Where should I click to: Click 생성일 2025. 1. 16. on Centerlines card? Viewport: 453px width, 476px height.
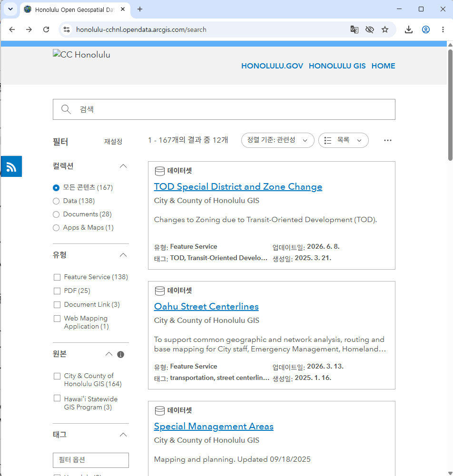[x=302, y=378]
